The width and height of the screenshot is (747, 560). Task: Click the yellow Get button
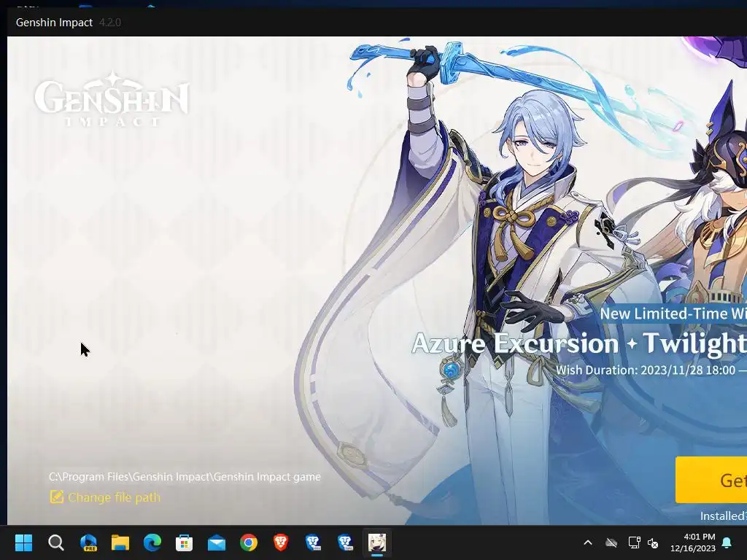pos(711,480)
